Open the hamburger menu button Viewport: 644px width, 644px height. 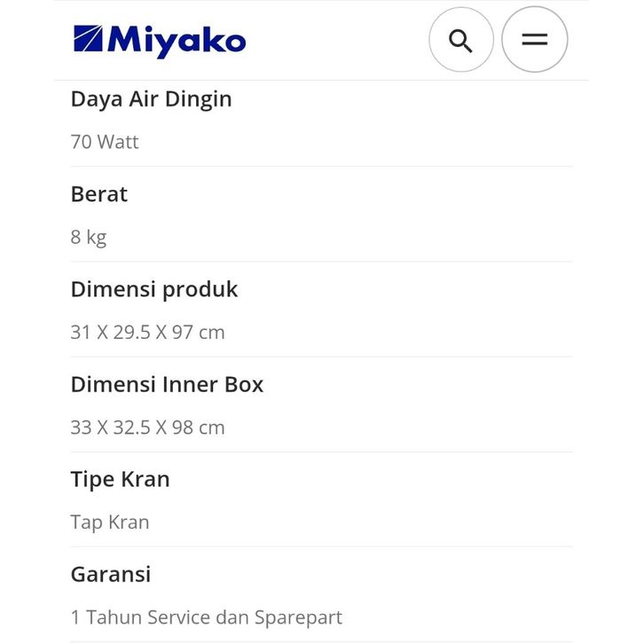534,40
